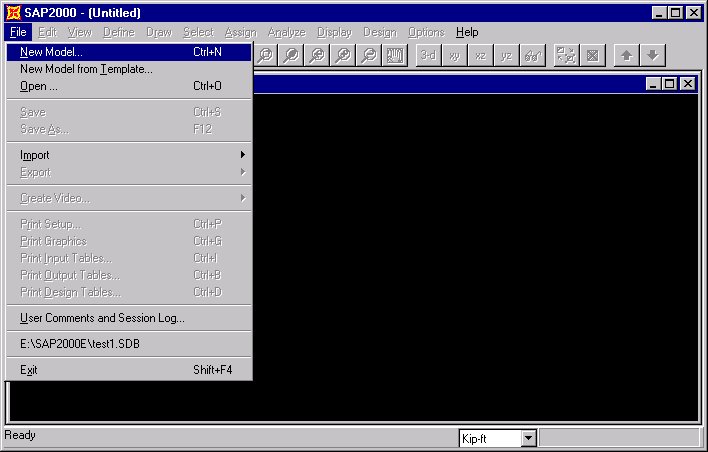708x452 pixels.
Task: Choose New Model from File menu
Action: coord(129,52)
